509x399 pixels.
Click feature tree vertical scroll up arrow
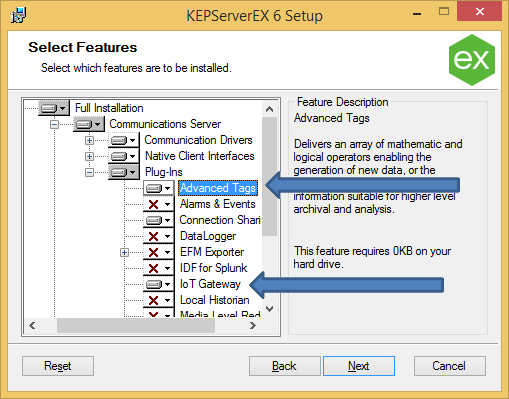pyautogui.click(x=270, y=109)
